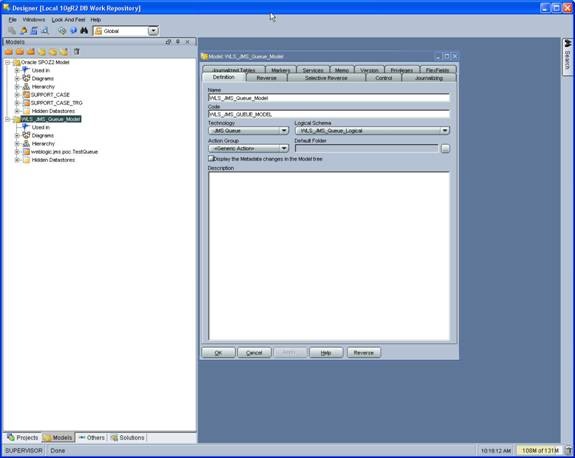Click the trash can icon in status bar
575x458 pixels.
pos(568,450)
